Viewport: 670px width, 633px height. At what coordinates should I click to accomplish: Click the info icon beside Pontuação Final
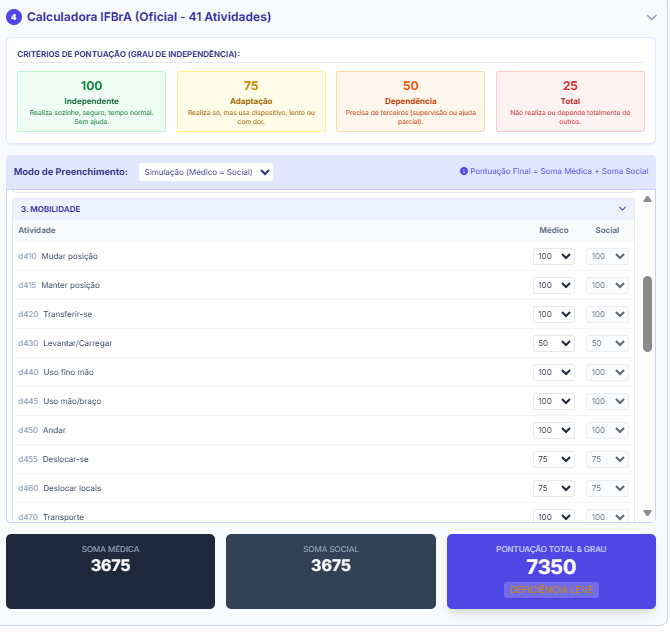pos(464,171)
